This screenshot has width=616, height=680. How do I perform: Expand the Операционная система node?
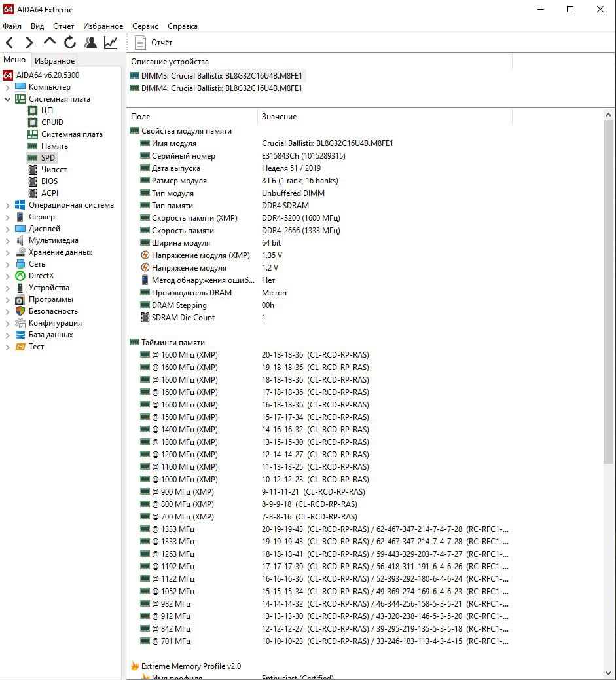tap(7, 205)
